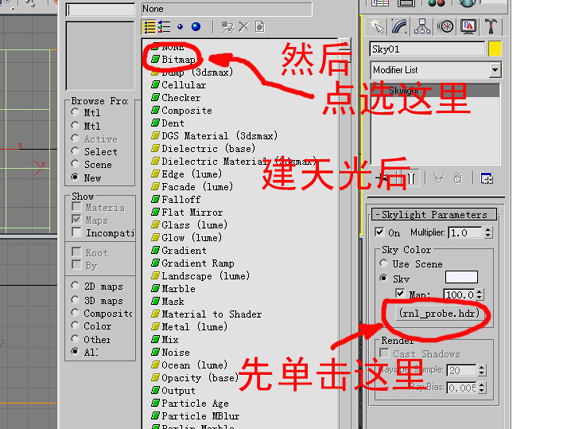The height and width of the screenshot is (429, 567).
Task: Select the Al (All) filter radio
Action: (x=75, y=351)
